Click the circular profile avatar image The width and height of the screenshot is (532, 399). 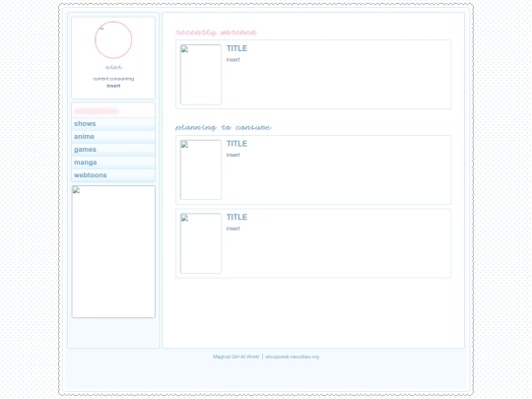point(113,40)
